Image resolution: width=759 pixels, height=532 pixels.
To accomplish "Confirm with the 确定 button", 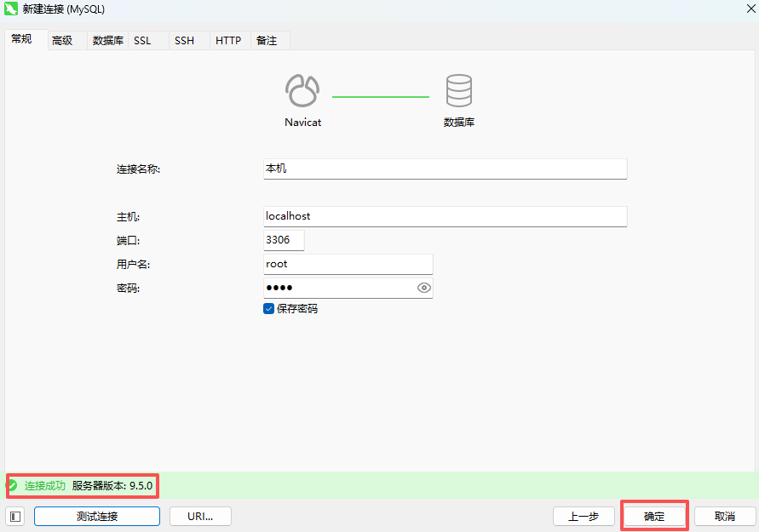I will [x=654, y=517].
